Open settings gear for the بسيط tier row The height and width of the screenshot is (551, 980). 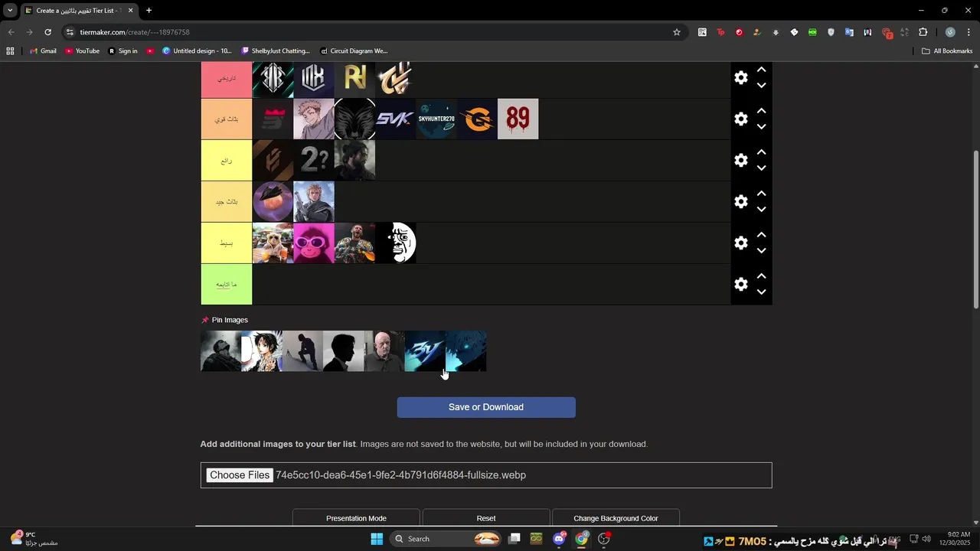[x=741, y=243]
